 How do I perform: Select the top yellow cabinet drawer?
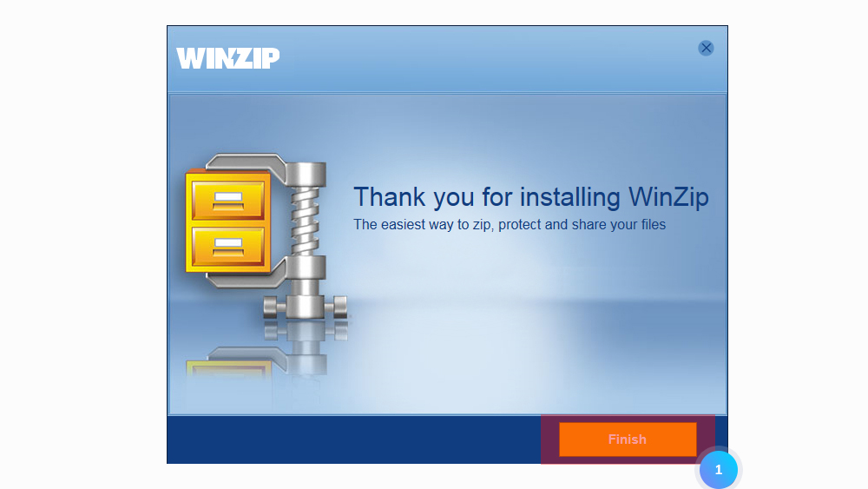tap(228, 200)
